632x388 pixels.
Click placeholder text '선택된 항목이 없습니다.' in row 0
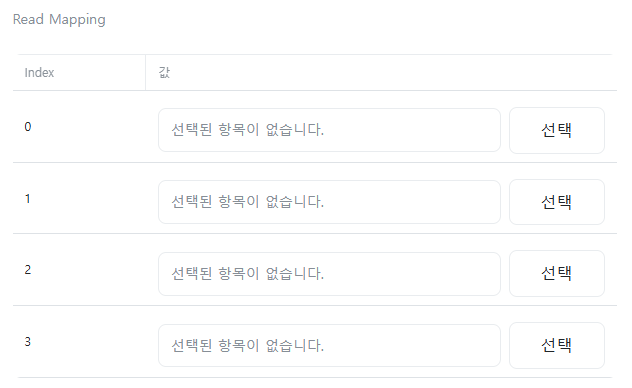247,130
